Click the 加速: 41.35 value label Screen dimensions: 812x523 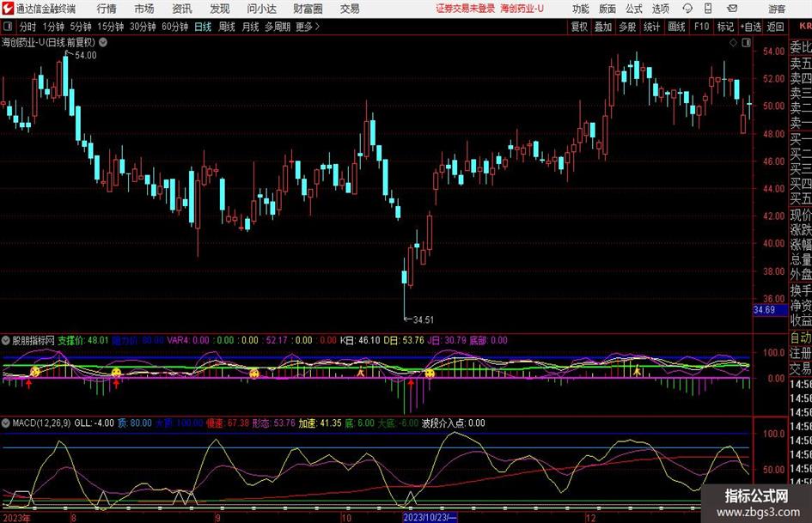320,423
